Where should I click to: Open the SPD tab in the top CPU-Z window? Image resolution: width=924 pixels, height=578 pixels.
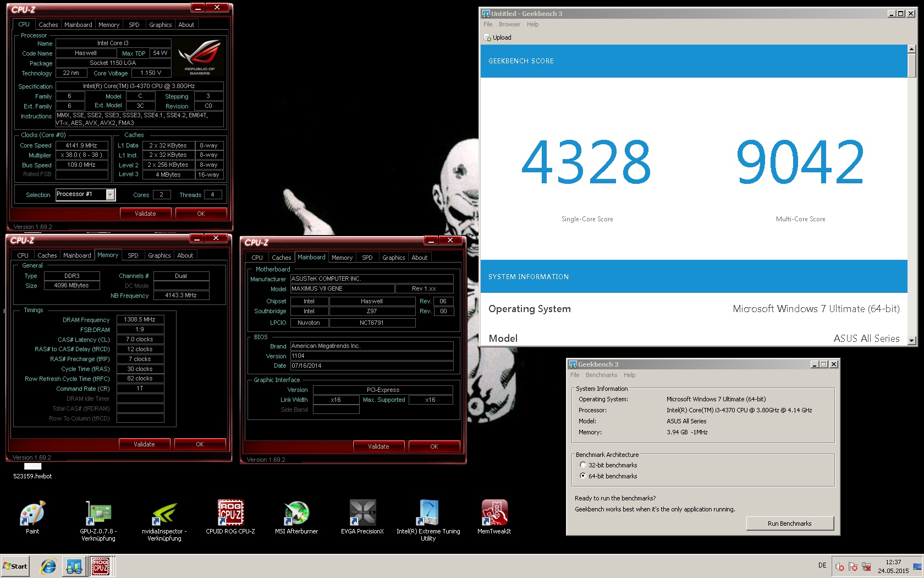(134, 25)
